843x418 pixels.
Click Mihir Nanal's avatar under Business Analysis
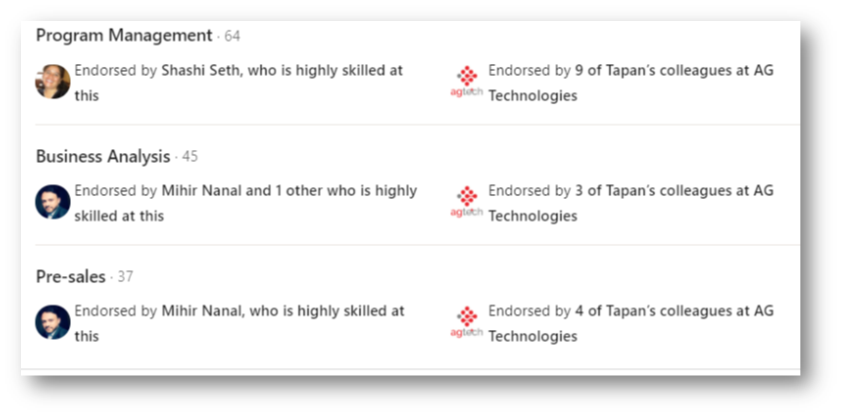[53, 202]
